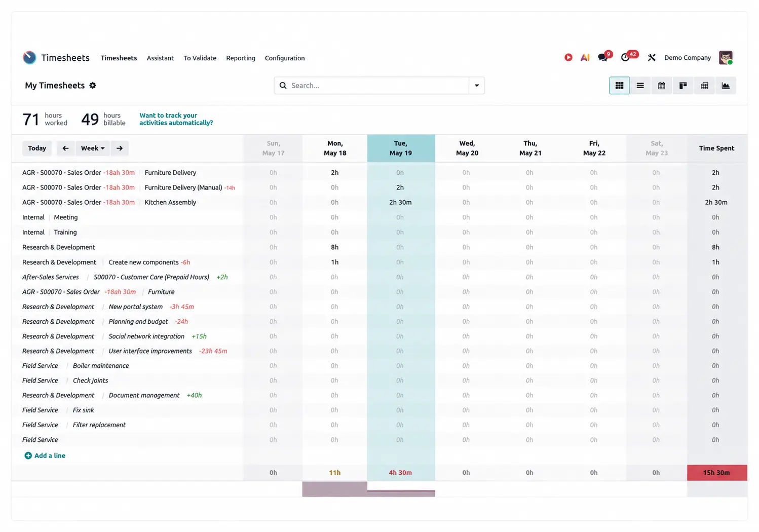This screenshot has height=532, width=759.
Task: Switch to graph view
Action: 726,86
